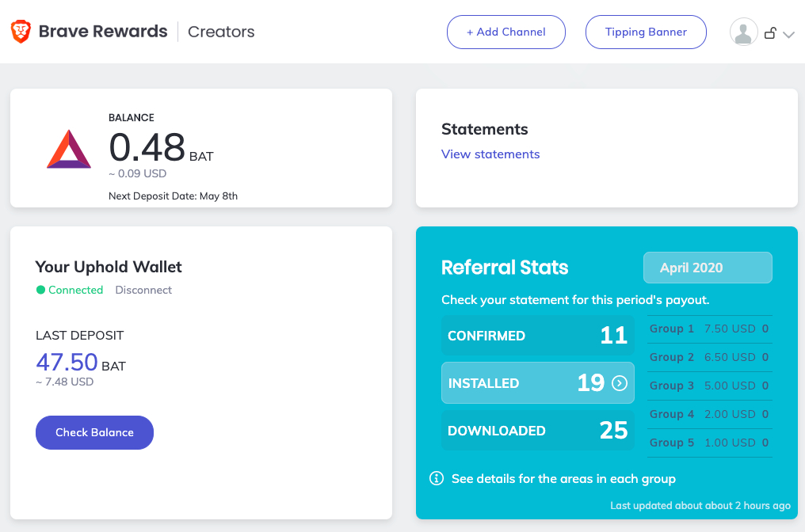Click the Group 1 7.50 USD row
The height and width of the screenshot is (532, 805).
pyautogui.click(x=709, y=329)
